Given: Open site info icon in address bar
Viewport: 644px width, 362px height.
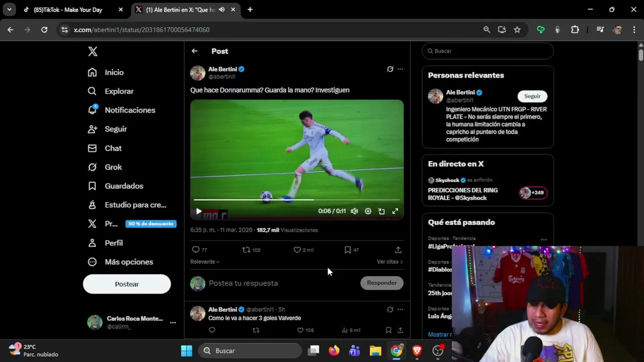Looking at the screenshot, I should click(64, 30).
